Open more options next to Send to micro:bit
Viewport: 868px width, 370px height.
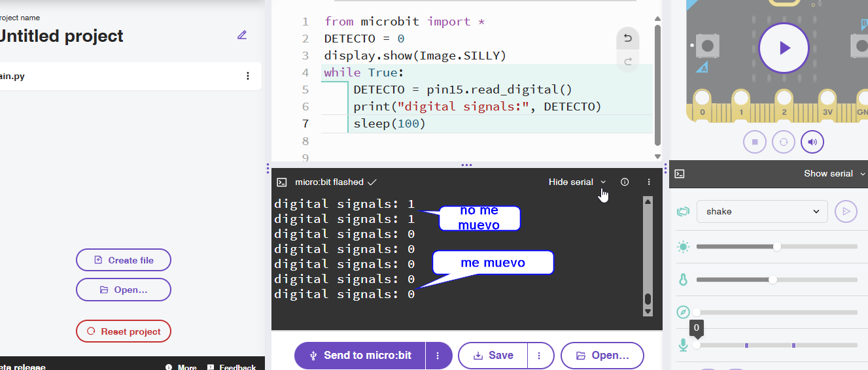click(x=438, y=356)
